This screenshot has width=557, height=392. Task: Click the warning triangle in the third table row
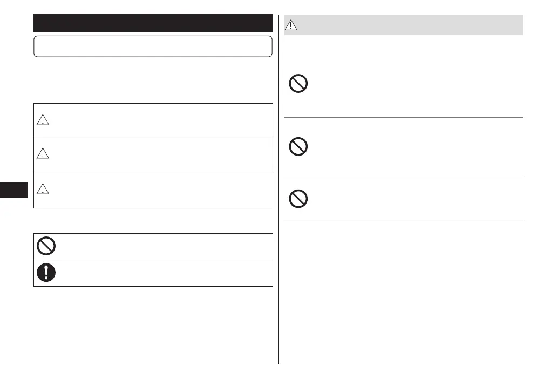coord(44,188)
